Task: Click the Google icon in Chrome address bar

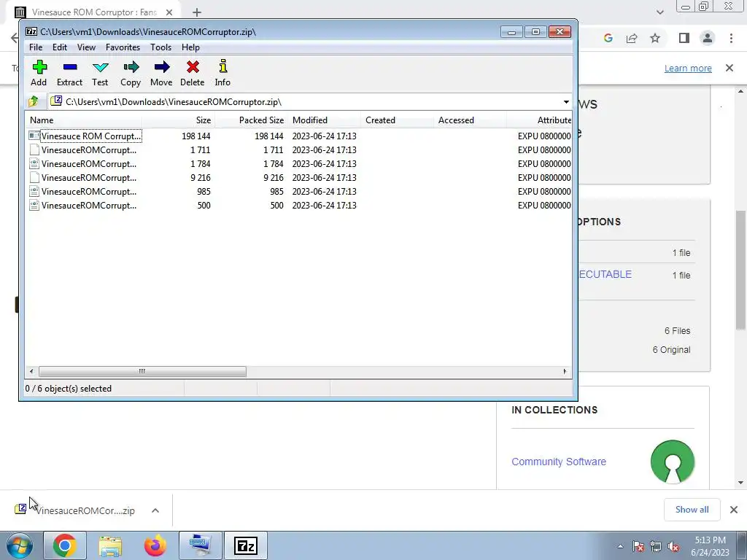Action: [608, 38]
